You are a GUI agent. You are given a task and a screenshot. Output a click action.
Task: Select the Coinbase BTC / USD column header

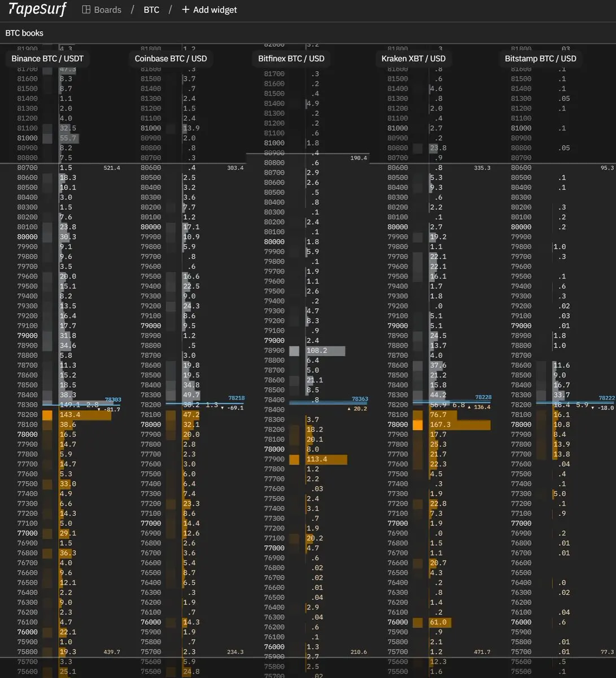171,58
